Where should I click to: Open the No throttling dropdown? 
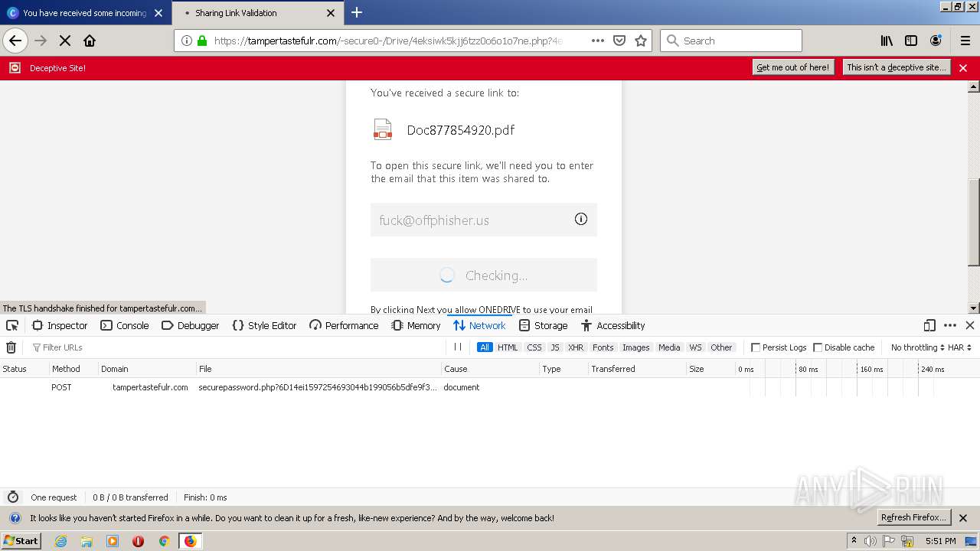point(917,347)
